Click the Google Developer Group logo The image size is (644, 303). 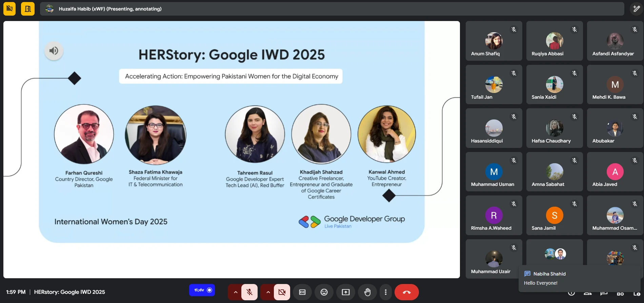pyautogui.click(x=352, y=222)
